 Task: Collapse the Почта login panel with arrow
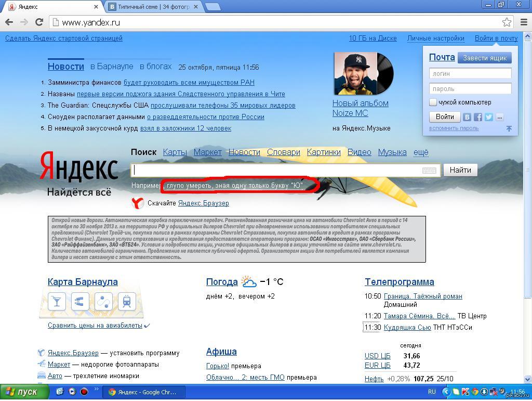pos(509,128)
